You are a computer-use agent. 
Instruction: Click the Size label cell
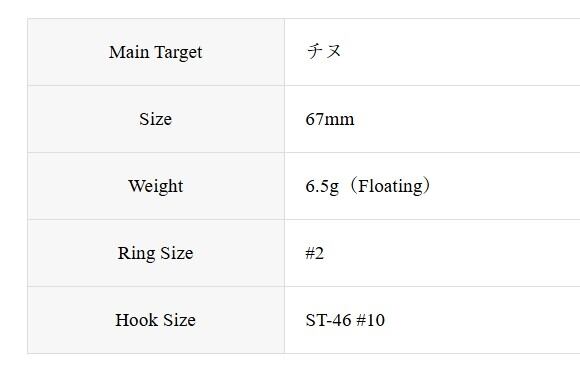[x=156, y=119]
